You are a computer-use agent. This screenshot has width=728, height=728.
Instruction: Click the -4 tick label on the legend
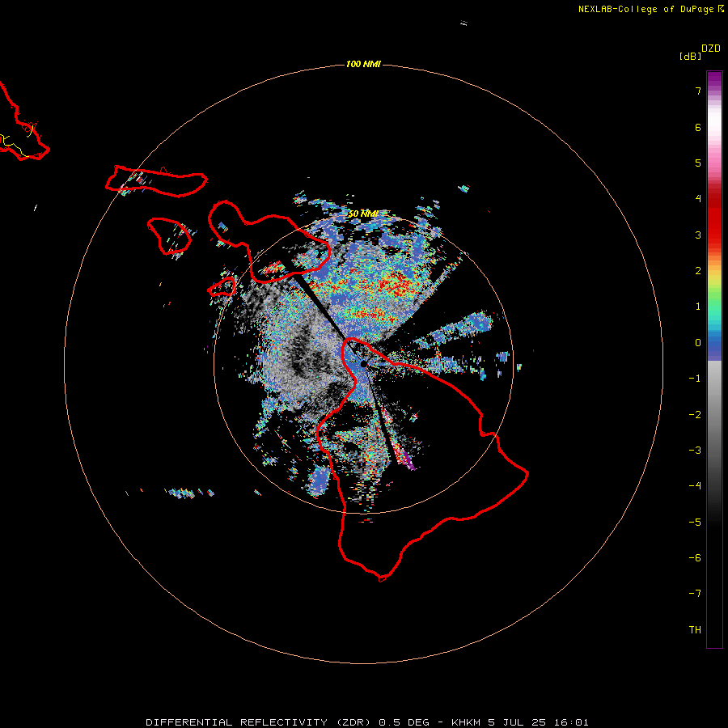(x=695, y=486)
